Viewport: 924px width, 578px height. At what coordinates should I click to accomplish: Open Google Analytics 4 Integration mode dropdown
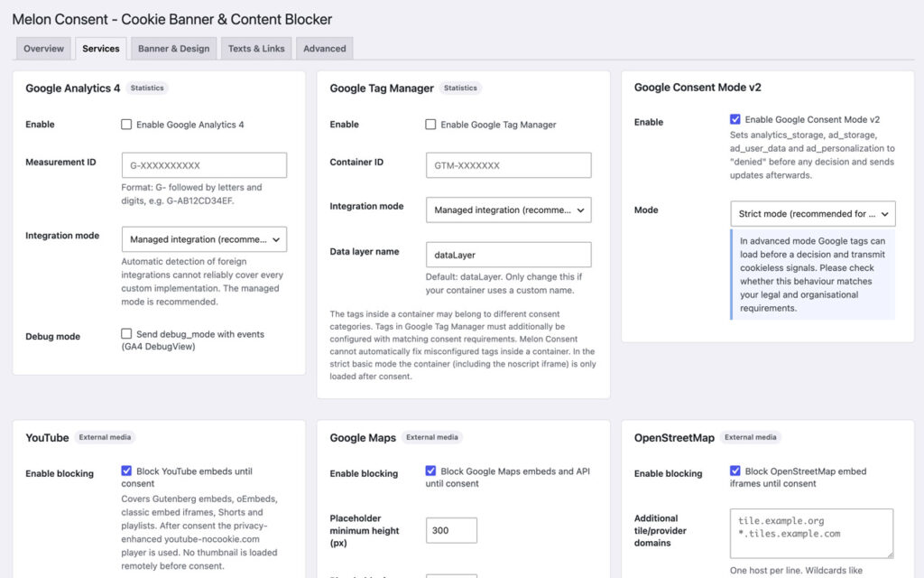pos(204,239)
